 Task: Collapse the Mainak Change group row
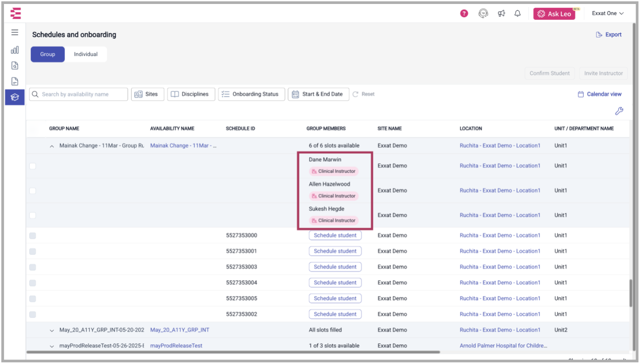point(52,146)
